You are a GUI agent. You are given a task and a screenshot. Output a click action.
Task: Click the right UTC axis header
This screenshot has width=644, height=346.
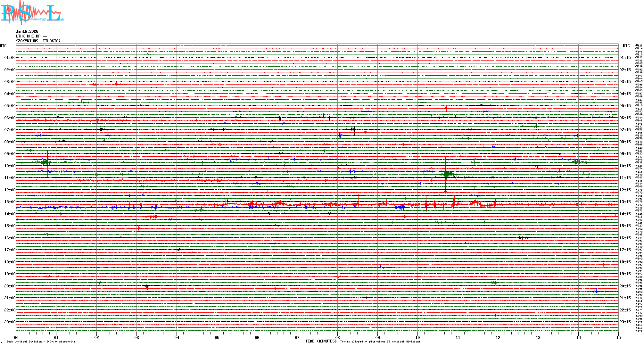626,46
